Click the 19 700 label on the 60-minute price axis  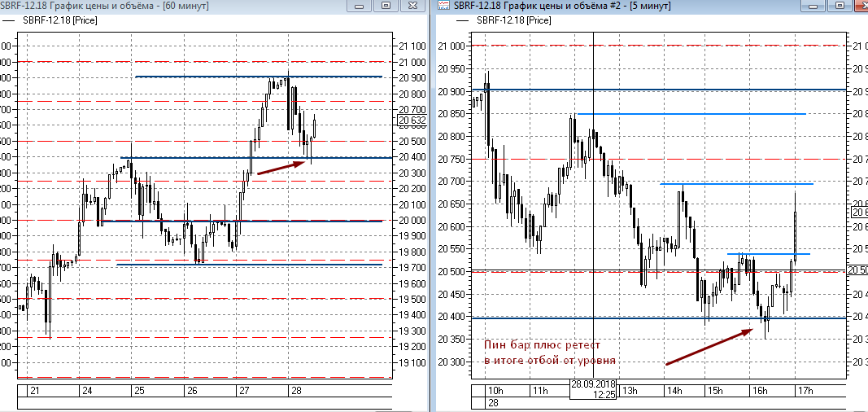(411, 268)
